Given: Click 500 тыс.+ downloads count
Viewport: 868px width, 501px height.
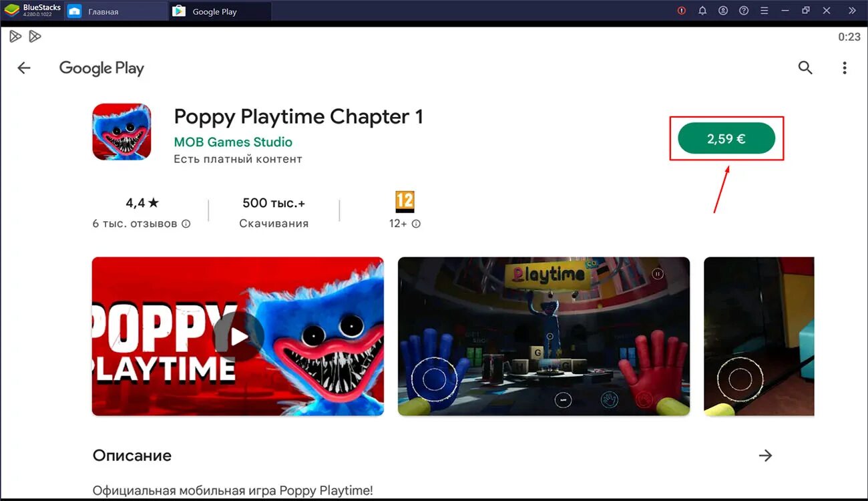Looking at the screenshot, I should point(274,203).
